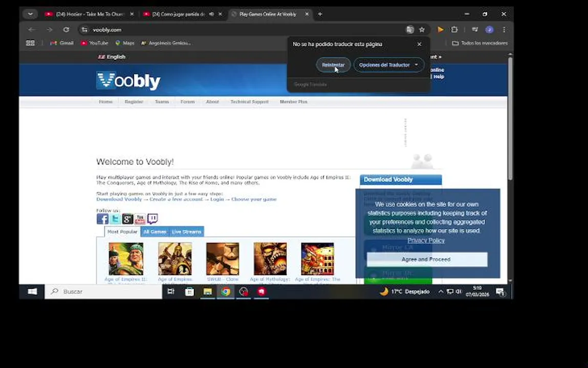Image resolution: width=588 pixels, height=368 pixels.
Task: Follow the Choose your game link
Action: tap(254, 199)
